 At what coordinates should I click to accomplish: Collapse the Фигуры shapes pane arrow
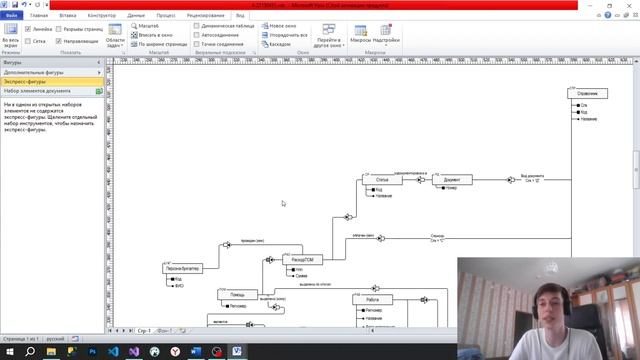pyautogui.click(x=99, y=62)
